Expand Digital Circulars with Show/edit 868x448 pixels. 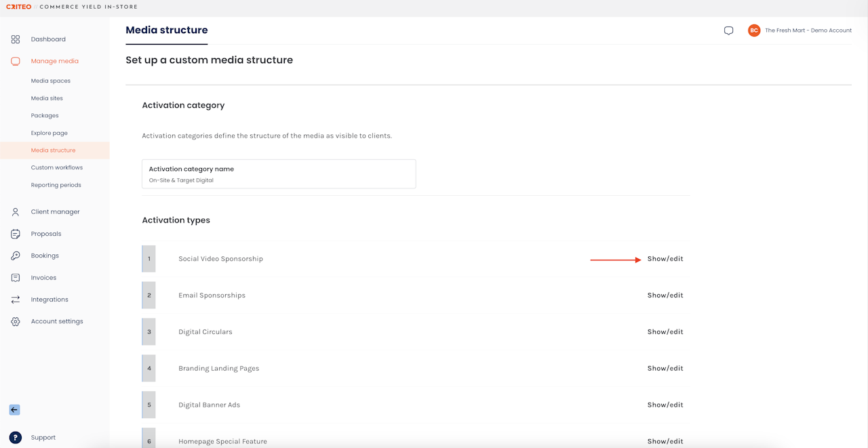click(x=665, y=332)
